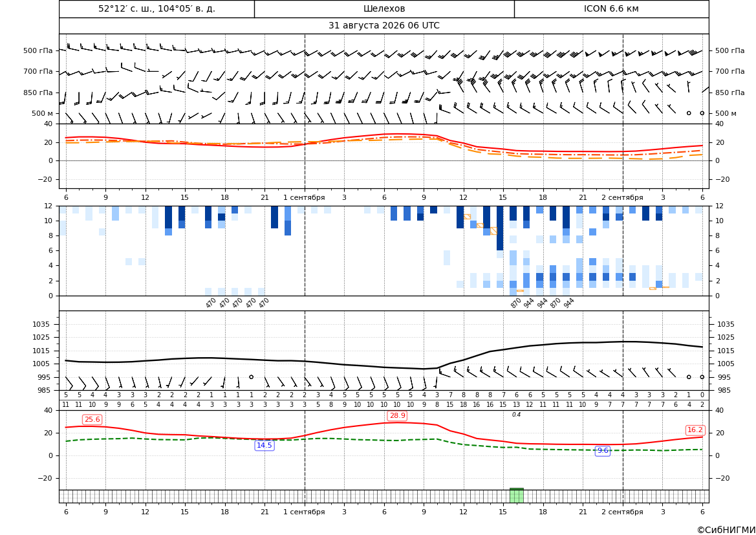Click the 31 августа 2026 06 UTC title
Screen dimensions: 756x535
(x=384, y=26)
